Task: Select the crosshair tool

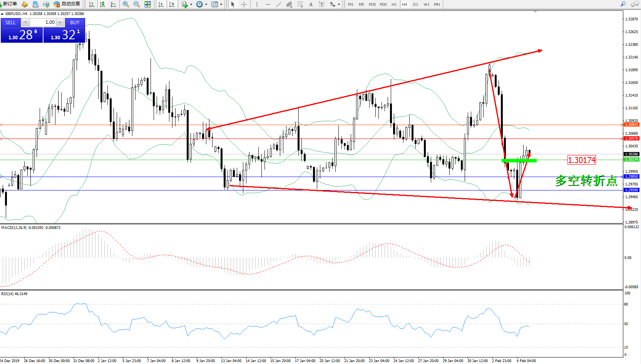Action: pos(244,4)
